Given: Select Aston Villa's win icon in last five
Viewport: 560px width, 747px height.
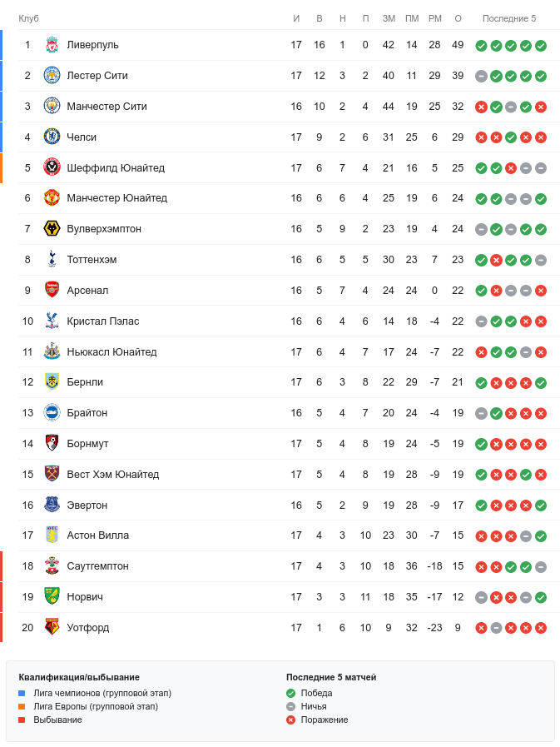Looking at the screenshot, I should (x=541, y=536).
